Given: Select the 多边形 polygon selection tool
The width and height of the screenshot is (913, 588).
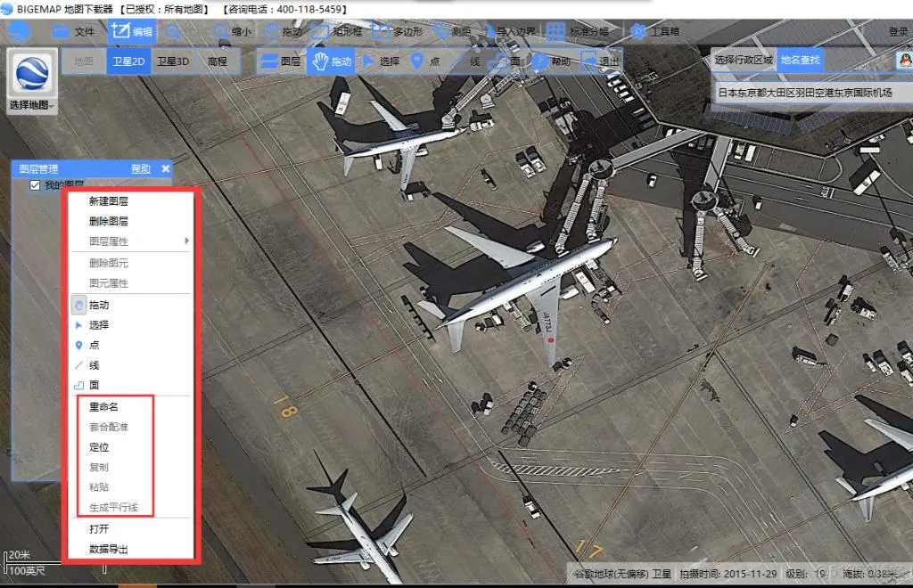Looking at the screenshot, I should point(398,31).
